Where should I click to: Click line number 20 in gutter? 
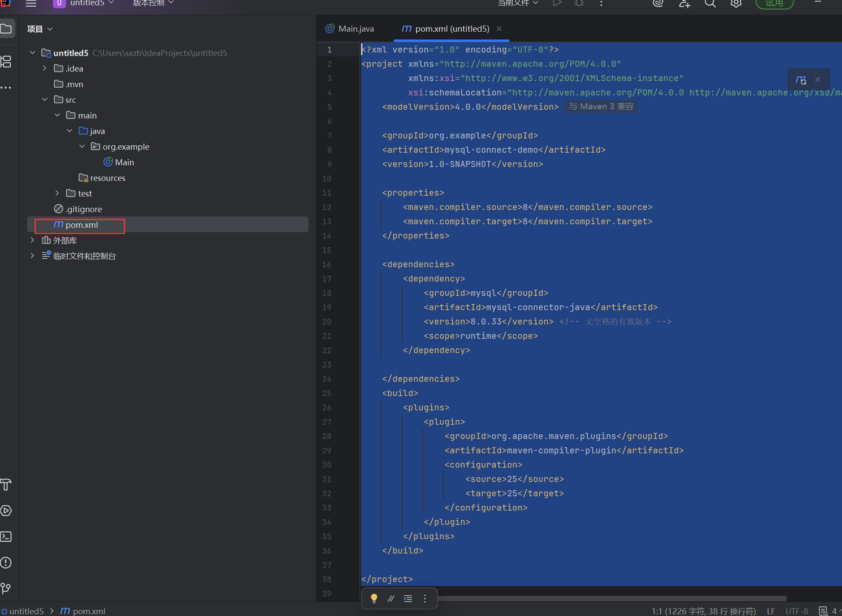(x=327, y=321)
